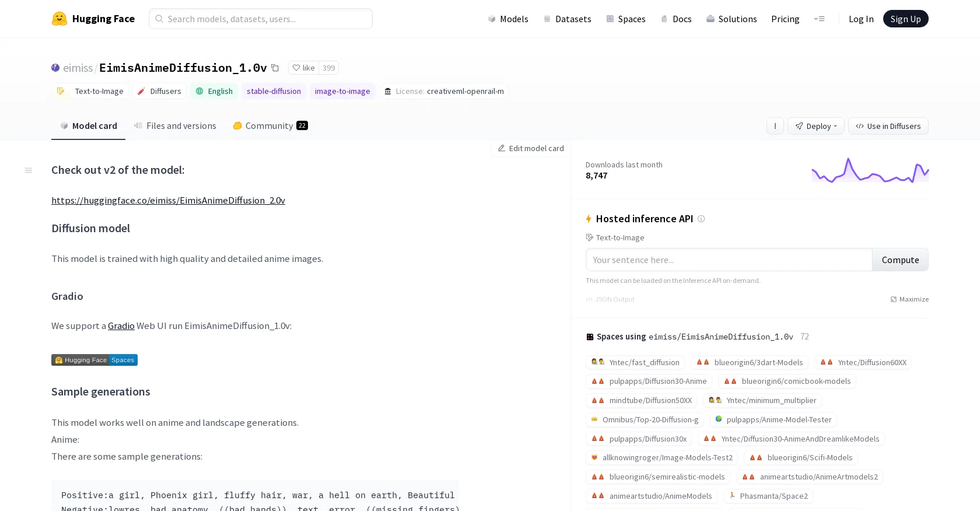Open animeartstudio/AnimeModels space
The image size is (980, 511).
coord(652,496)
